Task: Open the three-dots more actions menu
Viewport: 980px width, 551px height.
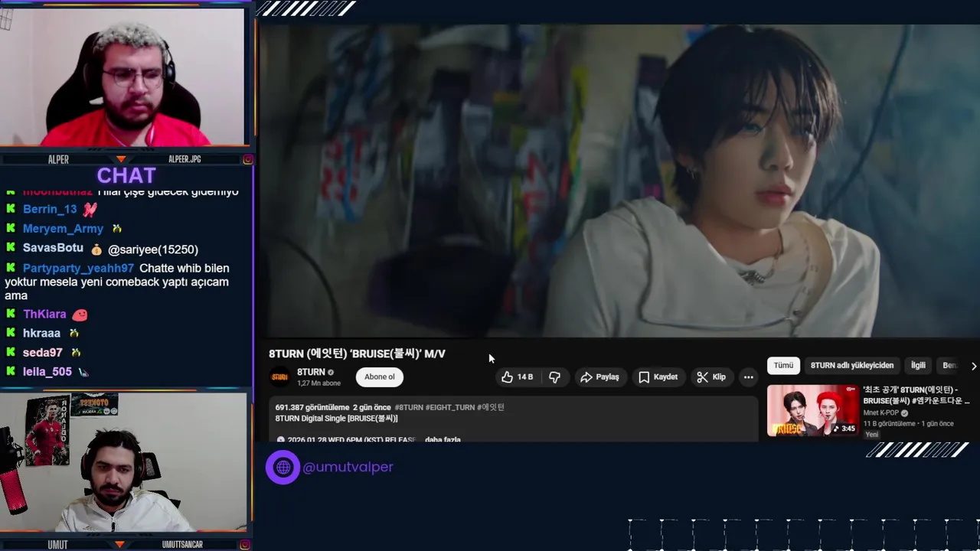Action: click(749, 377)
